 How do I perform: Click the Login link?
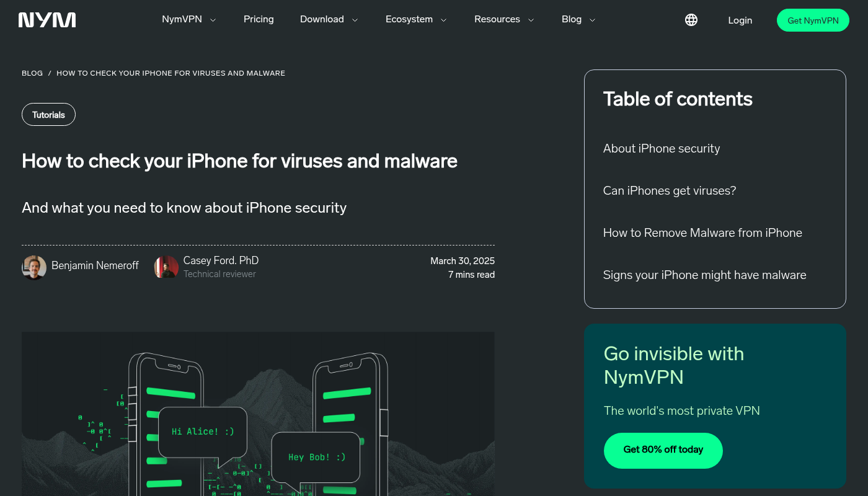[740, 20]
